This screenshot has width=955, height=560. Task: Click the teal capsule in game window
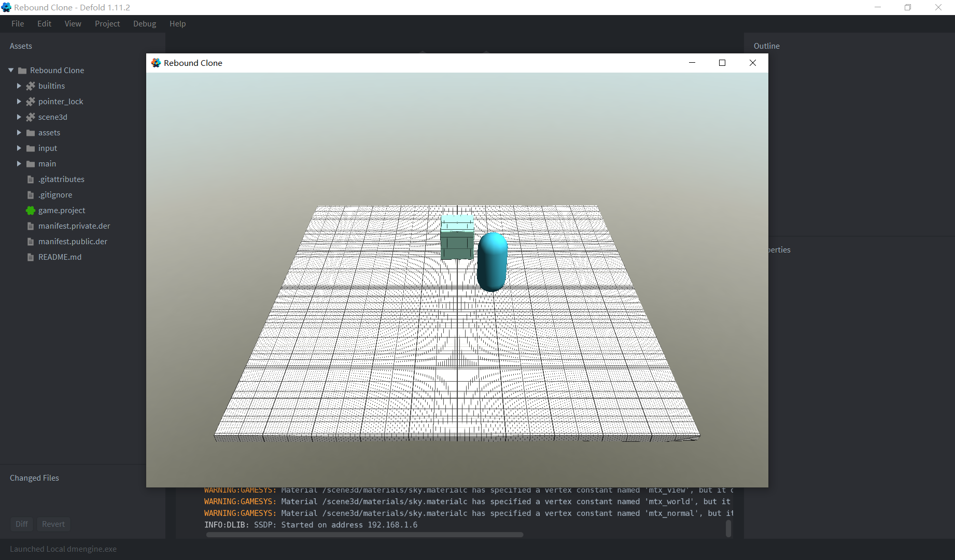pyautogui.click(x=492, y=262)
